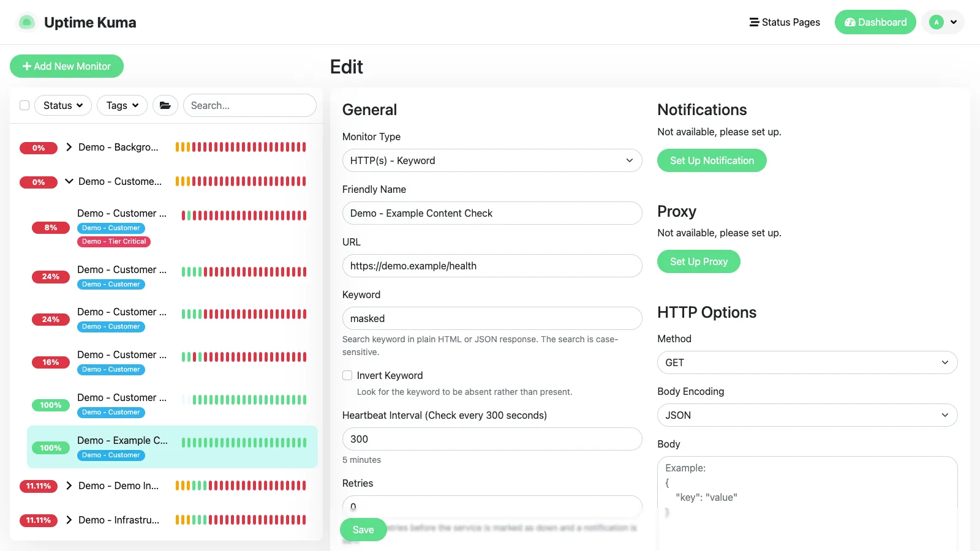Open the Body Encoding dropdown

(807, 415)
